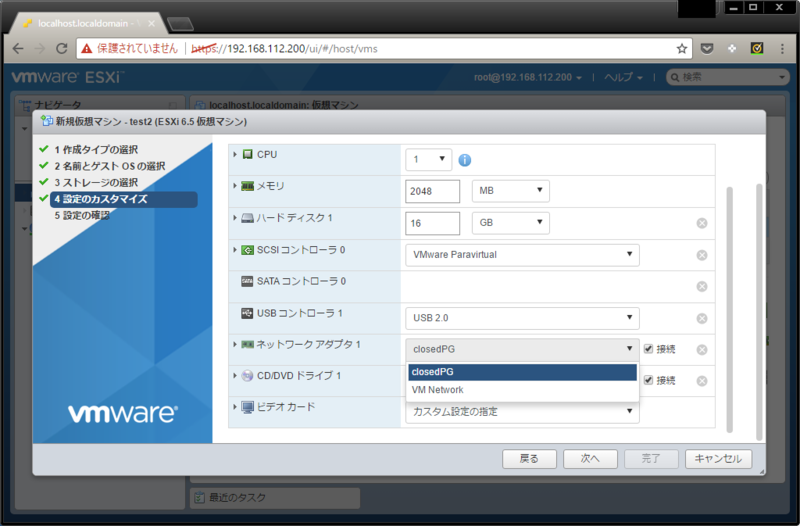Open the root@192.168.112.200 user menu
The width and height of the screenshot is (800, 526).
point(528,78)
